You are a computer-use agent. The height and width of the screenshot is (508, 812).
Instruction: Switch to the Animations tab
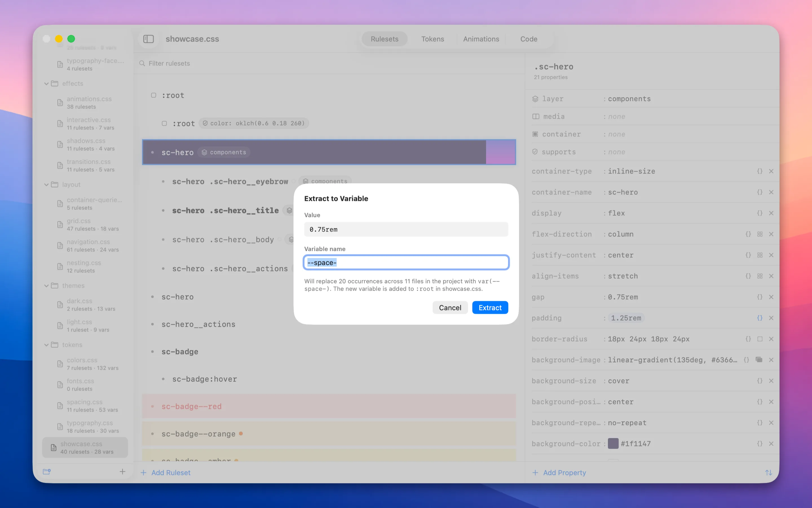[x=481, y=39]
